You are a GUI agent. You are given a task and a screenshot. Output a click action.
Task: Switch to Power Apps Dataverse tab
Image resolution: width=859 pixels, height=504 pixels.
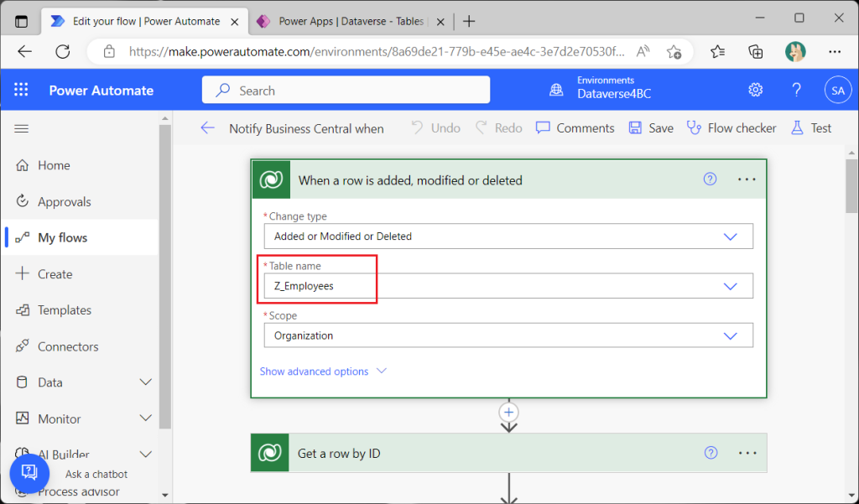[351, 21]
